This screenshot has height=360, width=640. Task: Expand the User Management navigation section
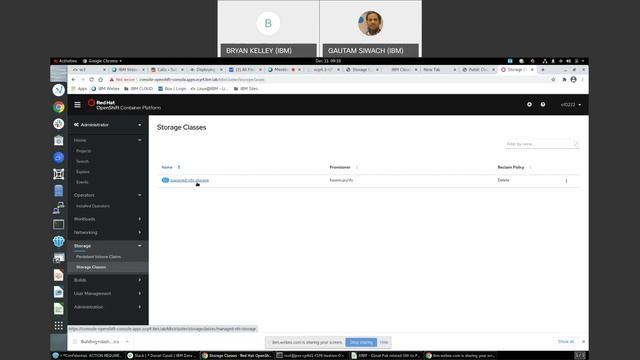click(x=108, y=293)
